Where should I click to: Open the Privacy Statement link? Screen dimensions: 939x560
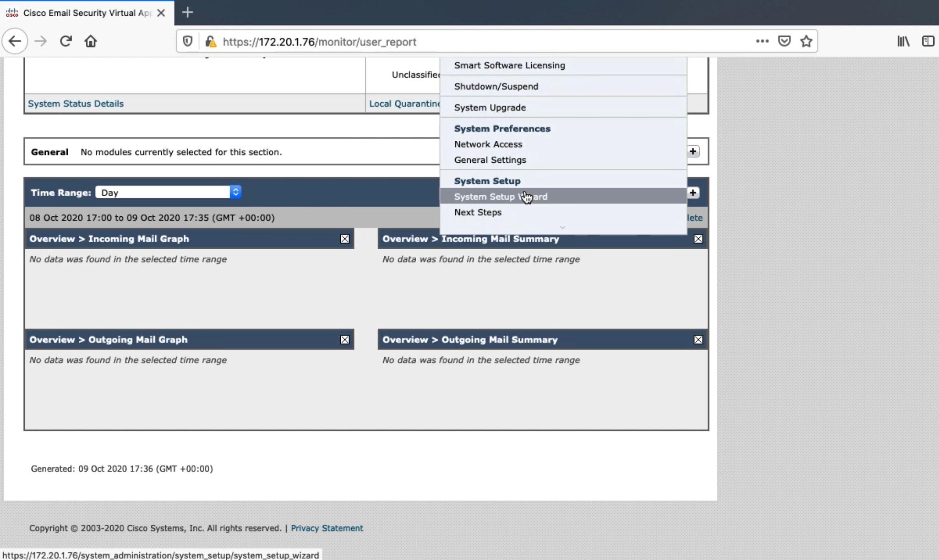click(327, 528)
